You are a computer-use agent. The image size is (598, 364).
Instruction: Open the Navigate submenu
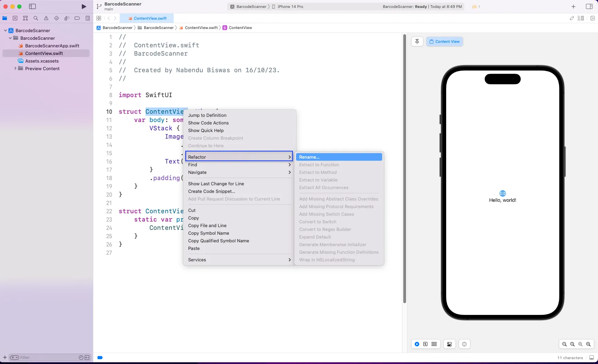pyautogui.click(x=239, y=172)
